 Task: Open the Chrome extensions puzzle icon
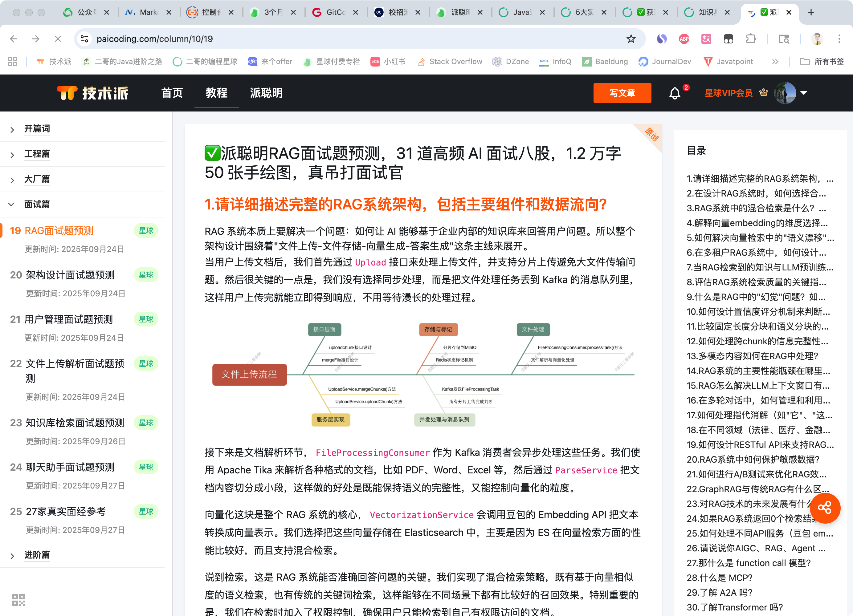751,39
